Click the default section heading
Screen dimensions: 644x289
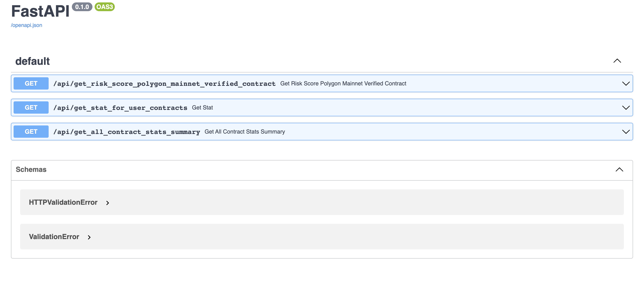[x=32, y=61]
